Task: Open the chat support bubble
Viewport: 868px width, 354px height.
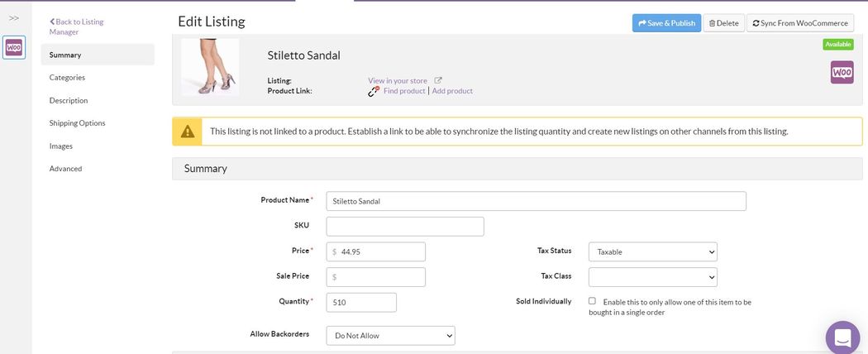Action: [842, 337]
